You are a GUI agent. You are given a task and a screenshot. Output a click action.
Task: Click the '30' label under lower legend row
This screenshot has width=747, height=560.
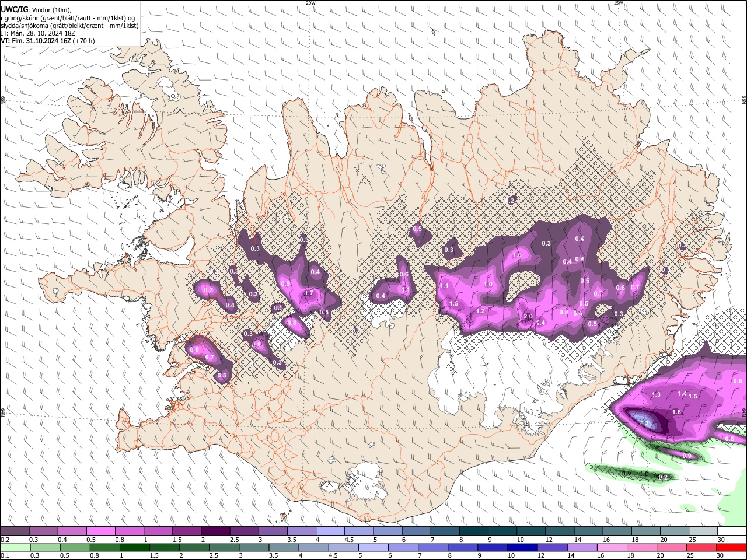point(720,555)
